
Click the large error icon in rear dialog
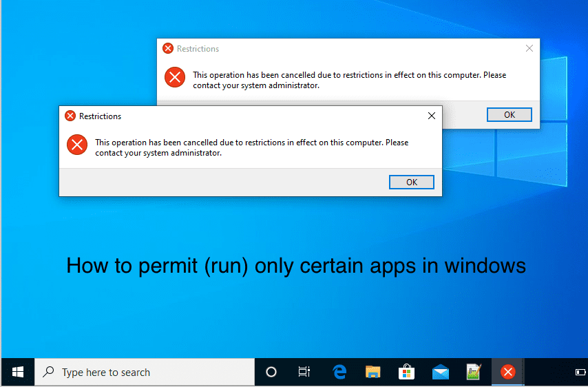pos(175,77)
